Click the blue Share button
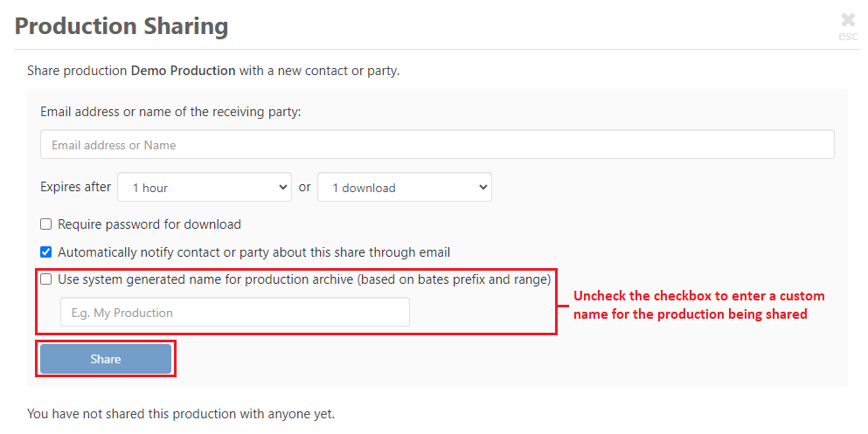This screenshot has width=868, height=434. click(106, 359)
